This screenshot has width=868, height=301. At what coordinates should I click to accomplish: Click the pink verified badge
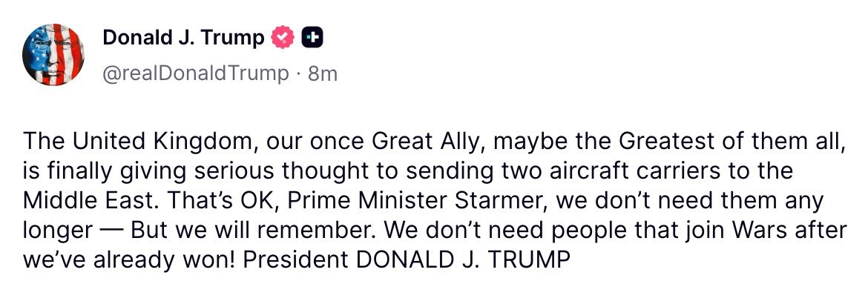tap(284, 37)
